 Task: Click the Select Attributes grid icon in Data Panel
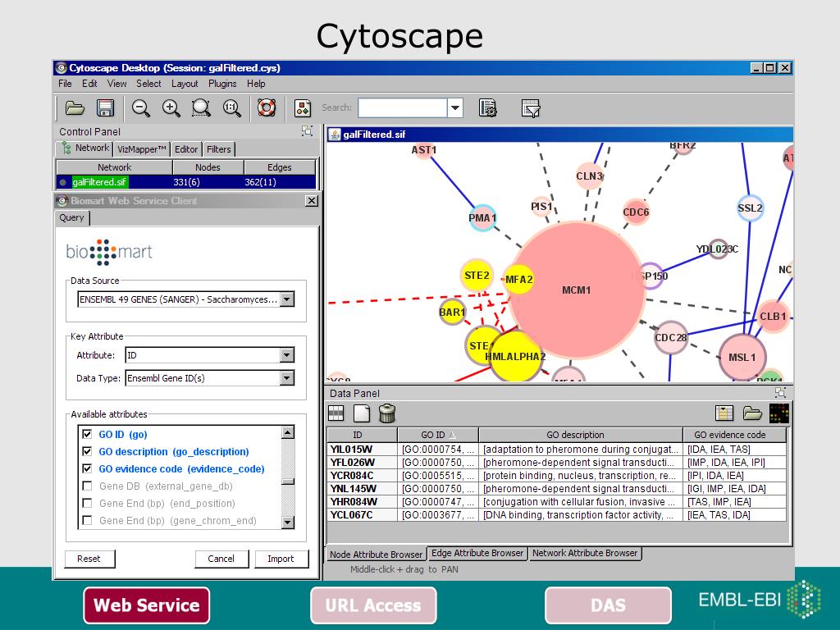(x=336, y=413)
